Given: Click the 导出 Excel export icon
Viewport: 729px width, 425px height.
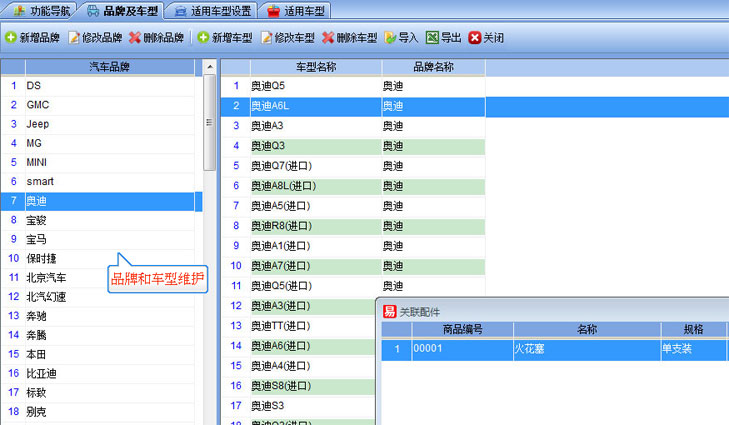Looking at the screenshot, I should click(432, 38).
